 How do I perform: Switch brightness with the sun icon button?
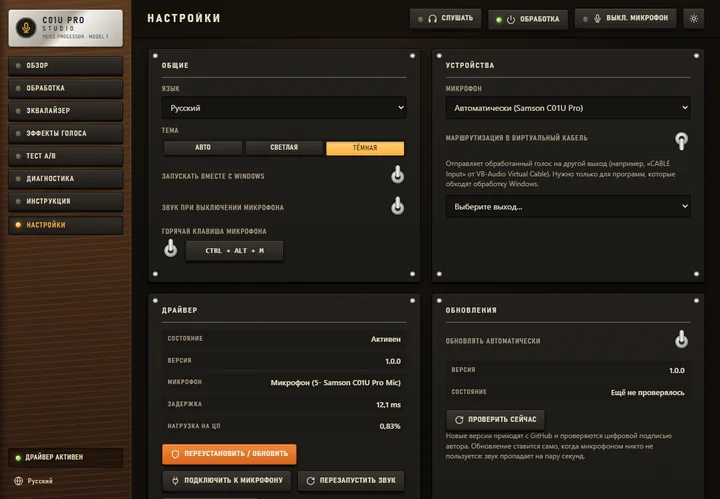pos(693,19)
